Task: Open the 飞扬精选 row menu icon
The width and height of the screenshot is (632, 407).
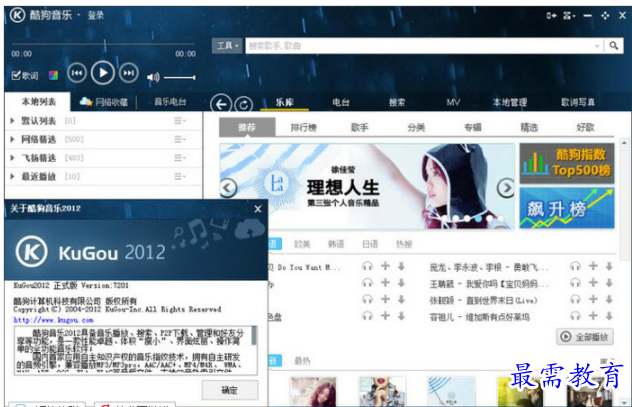Action: [179, 158]
